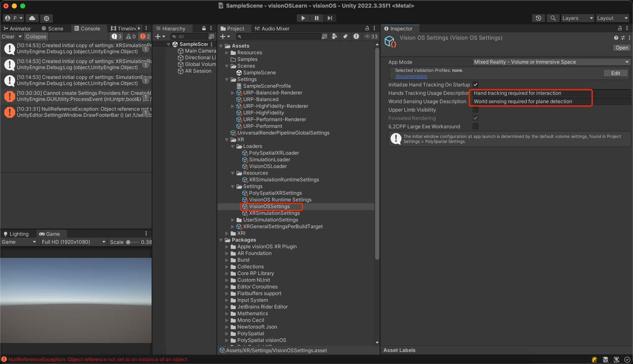Viewport: 633px width, 364px height.
Task: Click the Open button in Inspector
Action: pyautogui.click(x=621, y=48)
